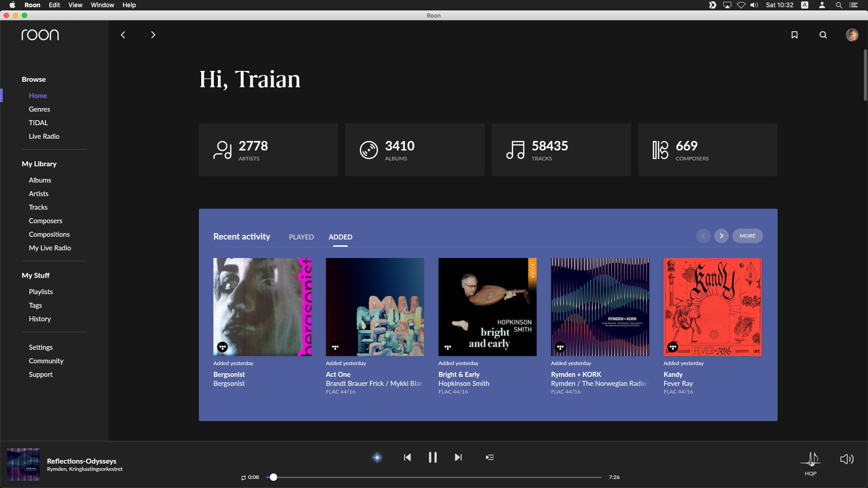Pause the current playback

tap(433, 457)
